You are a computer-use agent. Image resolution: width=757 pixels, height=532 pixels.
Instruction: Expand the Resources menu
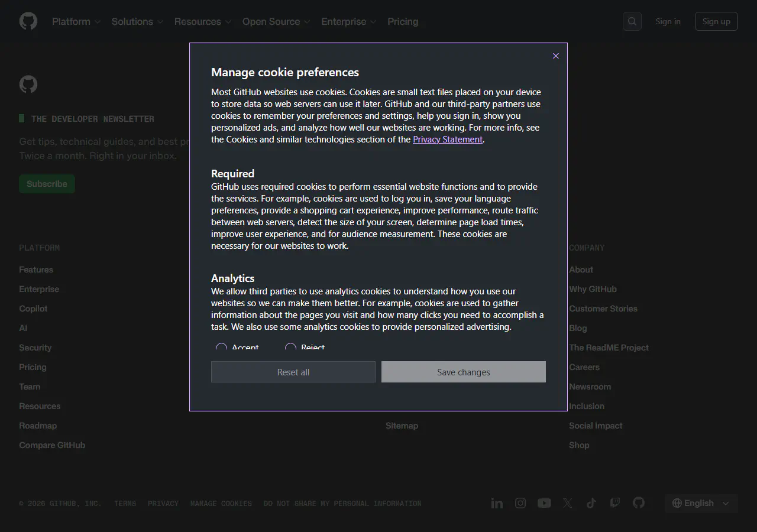click(203, 21)
